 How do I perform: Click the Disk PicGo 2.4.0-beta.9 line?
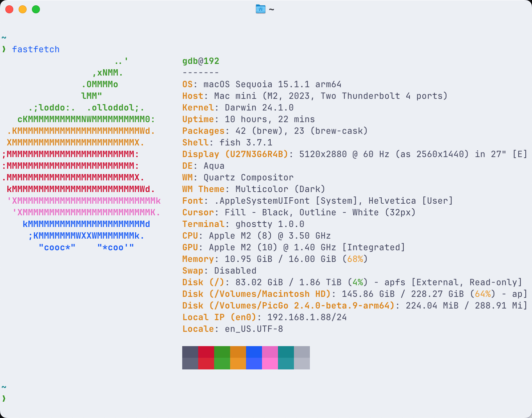tap(355, 306)
